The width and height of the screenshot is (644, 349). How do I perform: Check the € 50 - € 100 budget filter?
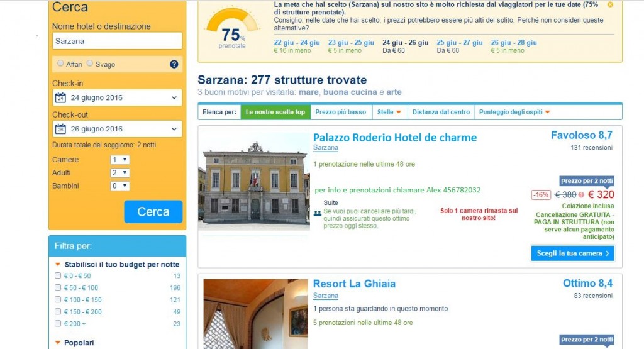tap(58, 287)
